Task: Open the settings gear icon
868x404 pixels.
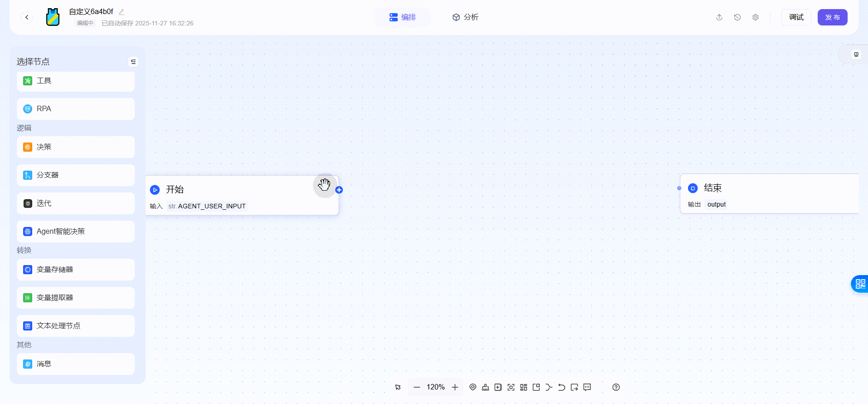Action: pos(756,17)
